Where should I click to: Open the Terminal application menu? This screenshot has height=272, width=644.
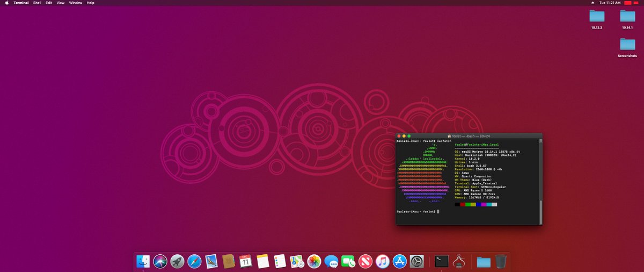(21, 3)
